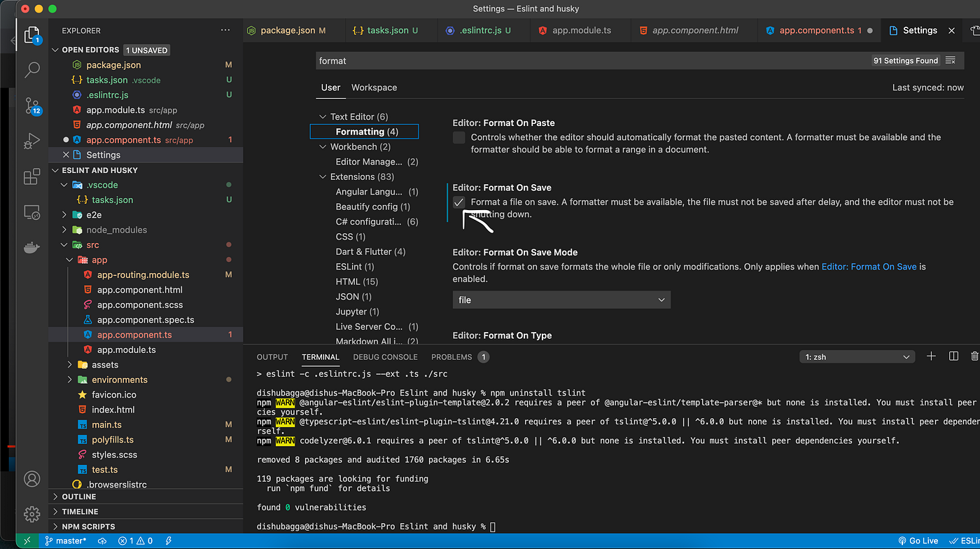Open Format On Save Mode dropdown

(561, 300)
